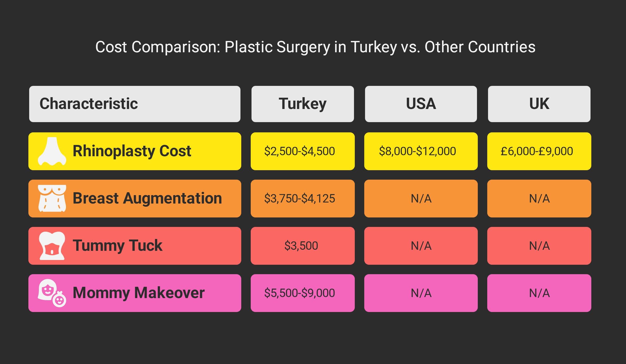Select the USA column header
Viewport: 626px width, 364px height.
point(421,104)
